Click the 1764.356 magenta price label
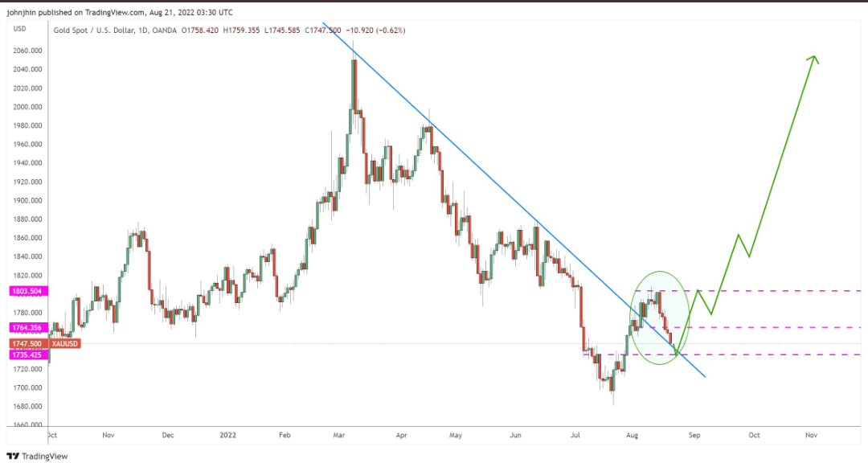 28,327
